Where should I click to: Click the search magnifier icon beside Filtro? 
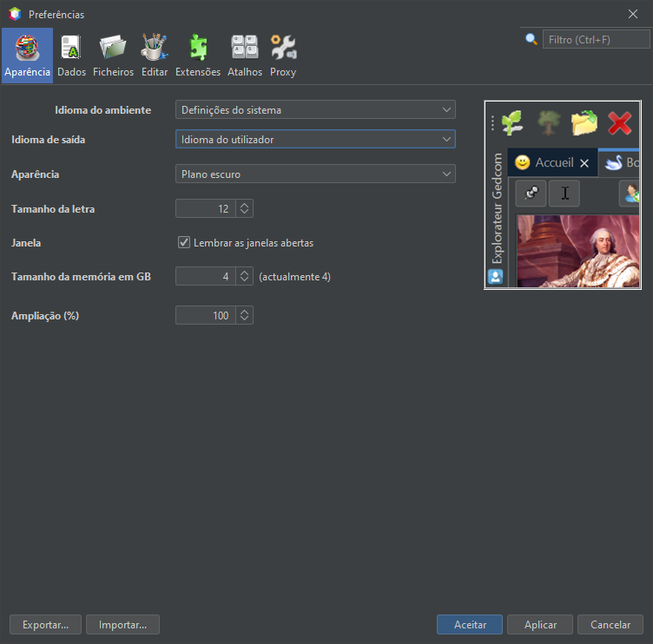531,39
